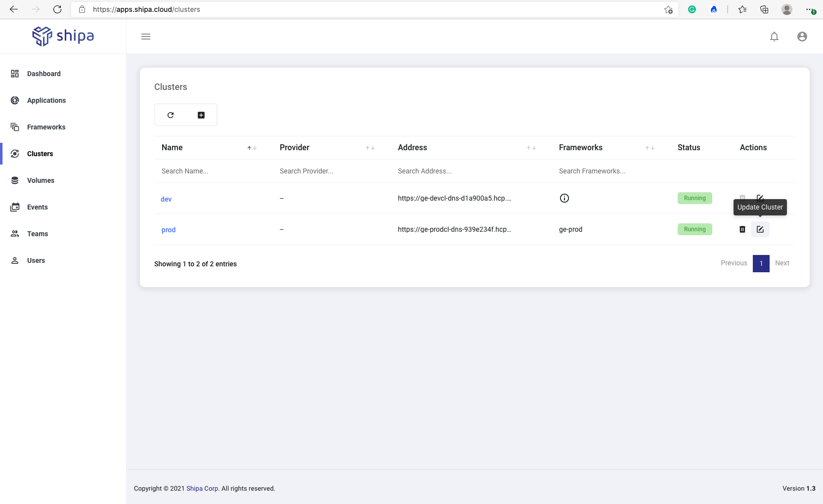This screenshot has width=823, height=504.
Task: Bookmark this page with star icon
Action: coord(668,9)
